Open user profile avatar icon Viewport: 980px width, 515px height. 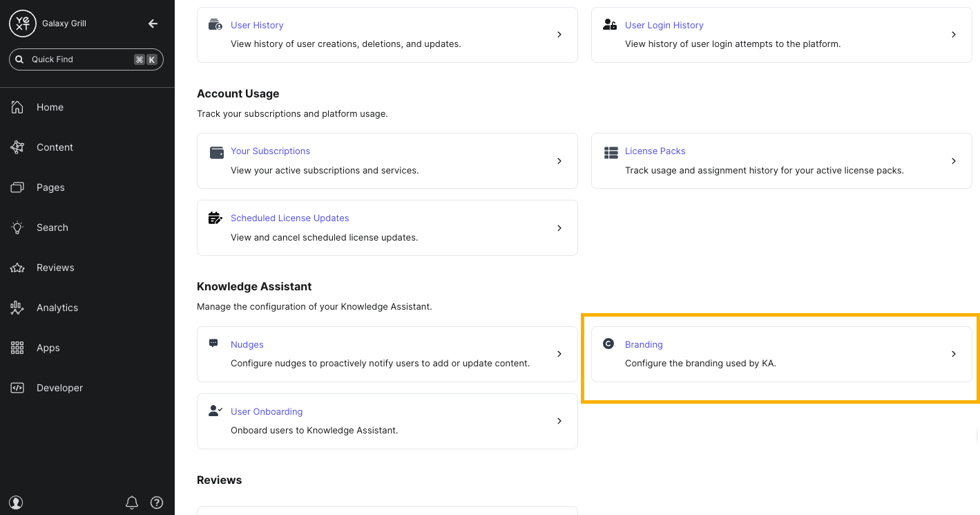[x=17, y=503]
